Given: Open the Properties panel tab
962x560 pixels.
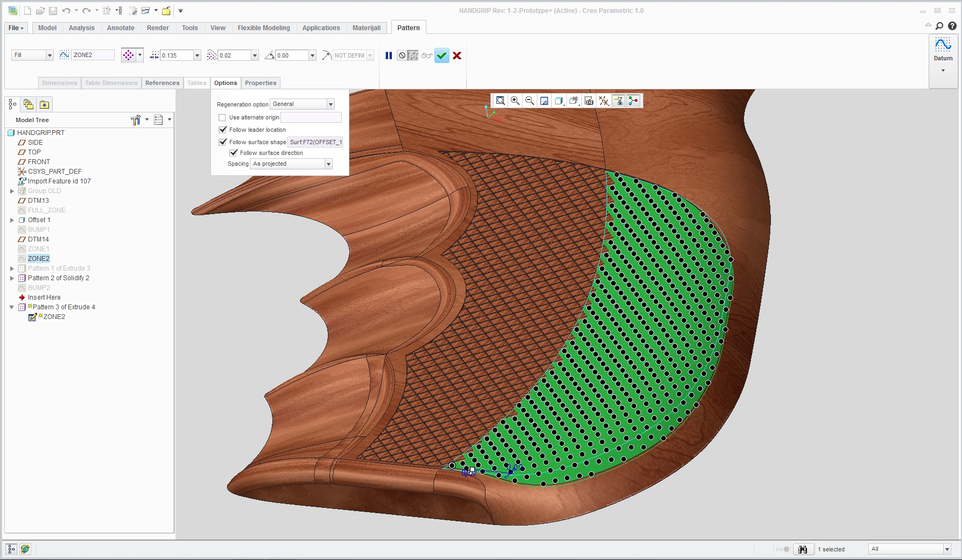Looking at the screenshot, I should (261, 83).
